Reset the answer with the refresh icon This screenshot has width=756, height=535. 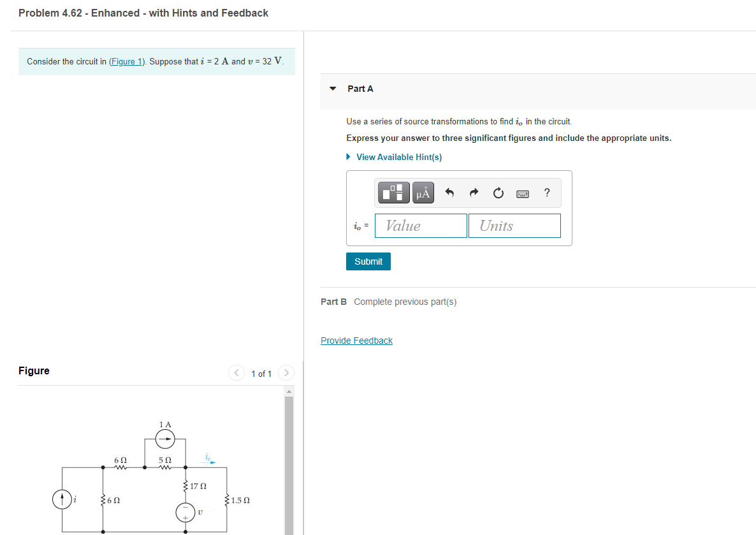point(498,192)
